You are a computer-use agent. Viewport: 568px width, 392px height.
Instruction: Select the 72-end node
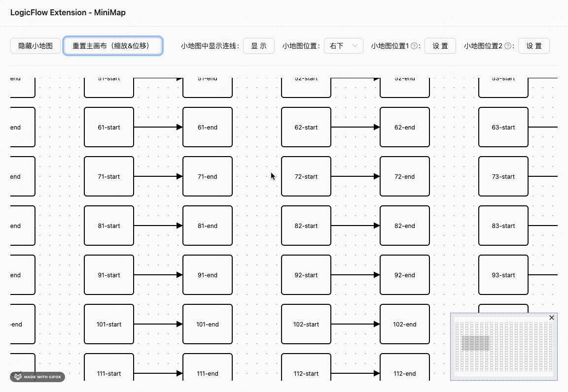click(x=405, y=176)
